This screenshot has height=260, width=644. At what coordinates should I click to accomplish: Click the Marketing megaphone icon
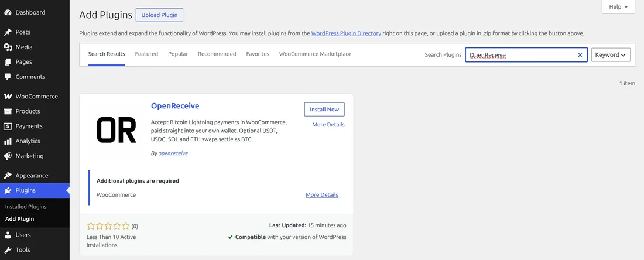(8, 156)
